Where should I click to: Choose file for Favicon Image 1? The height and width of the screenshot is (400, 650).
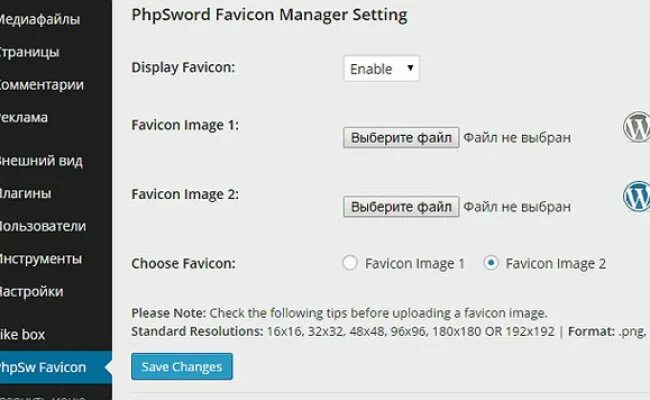(401, 137)
